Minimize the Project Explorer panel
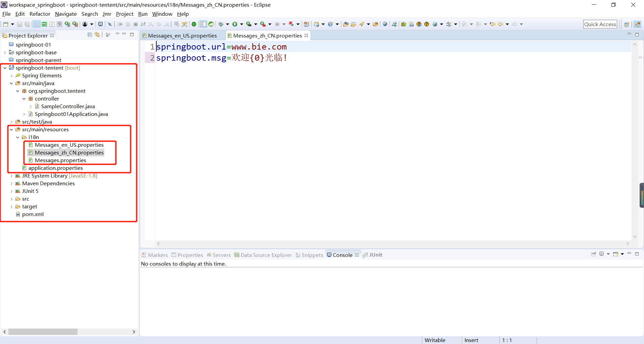644x344 pixels. coord(124,34)
